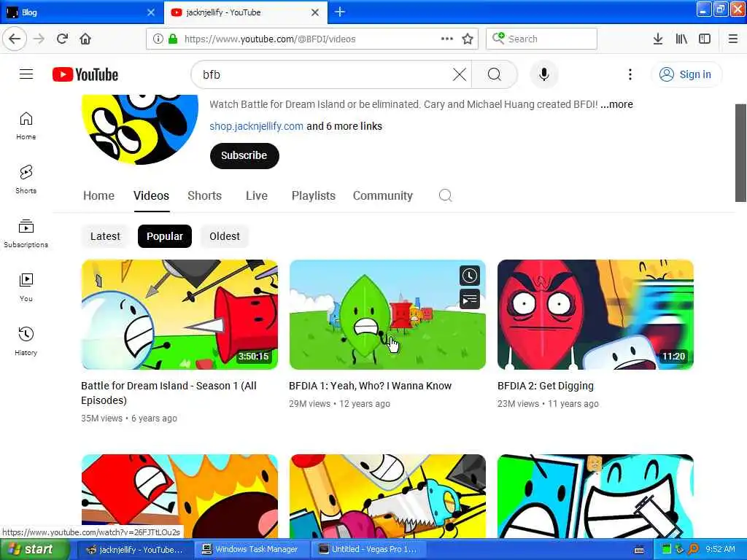Open Shorts in the YouTube sidebar
The image size is (747, 560).
(x=26, y=179)
